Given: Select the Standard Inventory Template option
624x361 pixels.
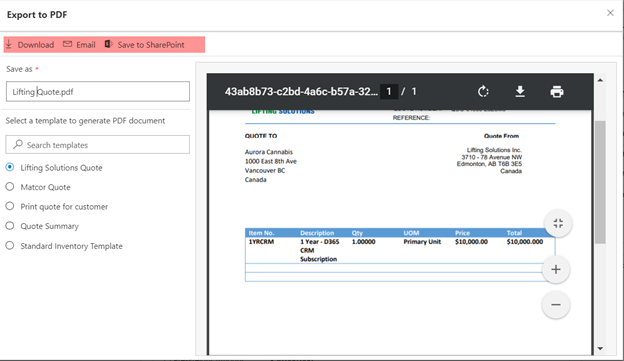Looking at the screenshot, I should pyautogui.click(x=10, y=246).
